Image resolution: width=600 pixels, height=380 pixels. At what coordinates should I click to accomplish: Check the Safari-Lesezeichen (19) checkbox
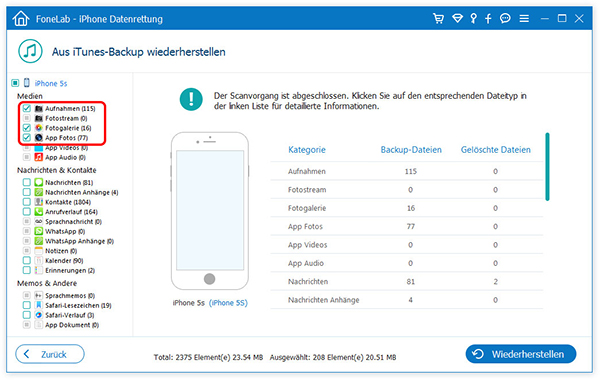(27, 305)
